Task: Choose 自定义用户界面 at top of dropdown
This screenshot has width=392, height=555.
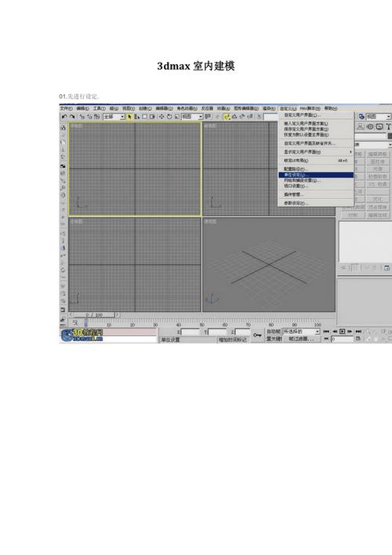Action: click(x=316, y=115)
